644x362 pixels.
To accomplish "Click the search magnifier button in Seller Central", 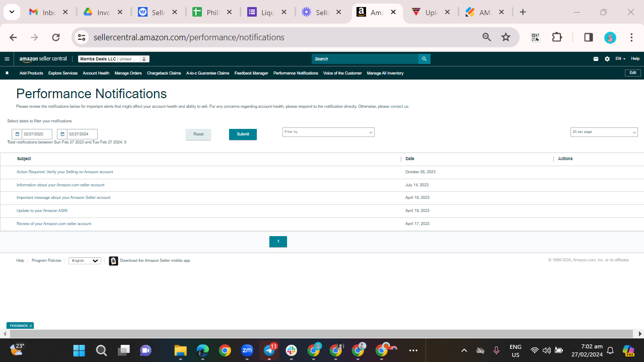I will [424, 59].
